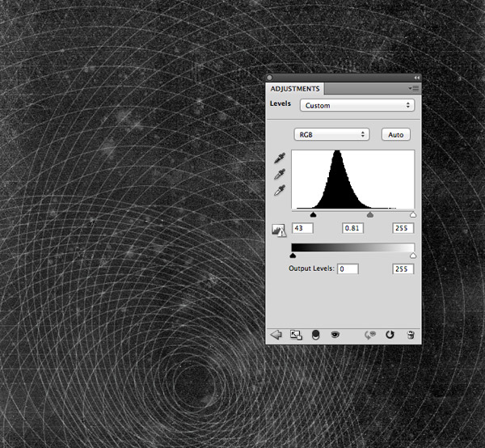Reset adjustment to defaults icon
Viewport: 485px width, 448px height.
click(x=390, y=335)
